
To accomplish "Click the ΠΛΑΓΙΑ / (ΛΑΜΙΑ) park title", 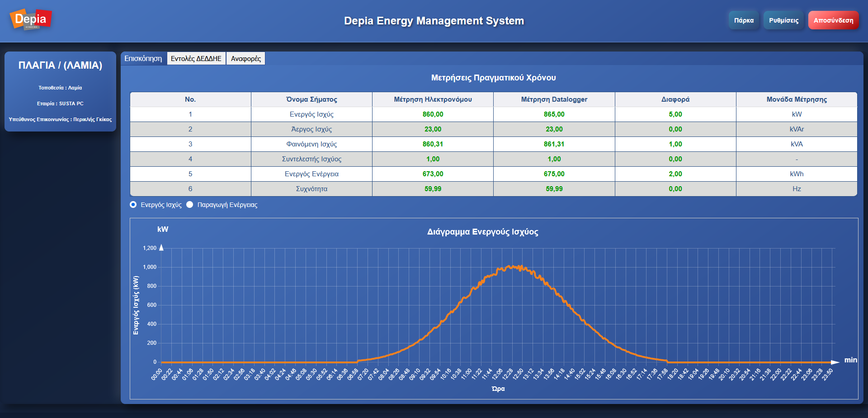I will [x=60, y=65].
